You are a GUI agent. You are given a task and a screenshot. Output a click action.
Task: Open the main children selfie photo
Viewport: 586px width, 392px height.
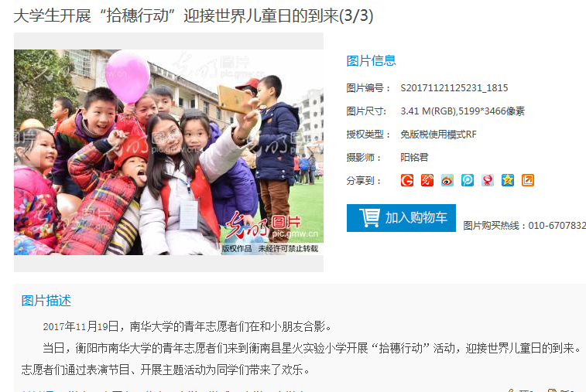pos(169,152)
